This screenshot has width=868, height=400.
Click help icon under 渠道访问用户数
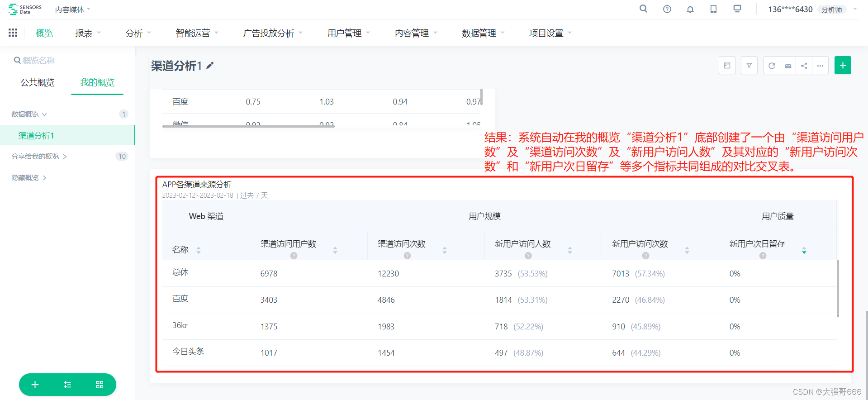pos(294,256)
